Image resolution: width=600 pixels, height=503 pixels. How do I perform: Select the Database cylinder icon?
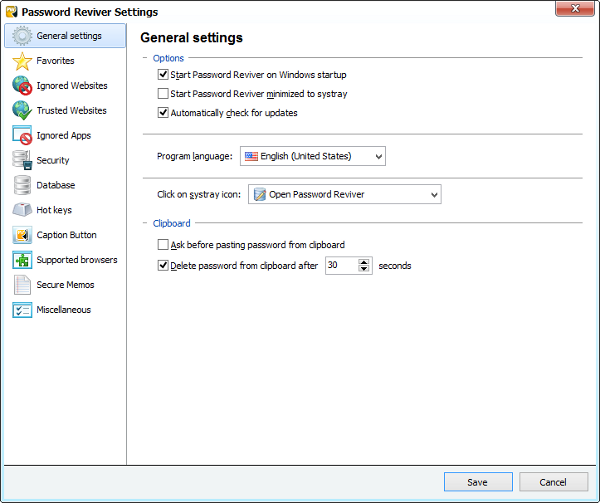click(x=22, y=185)
